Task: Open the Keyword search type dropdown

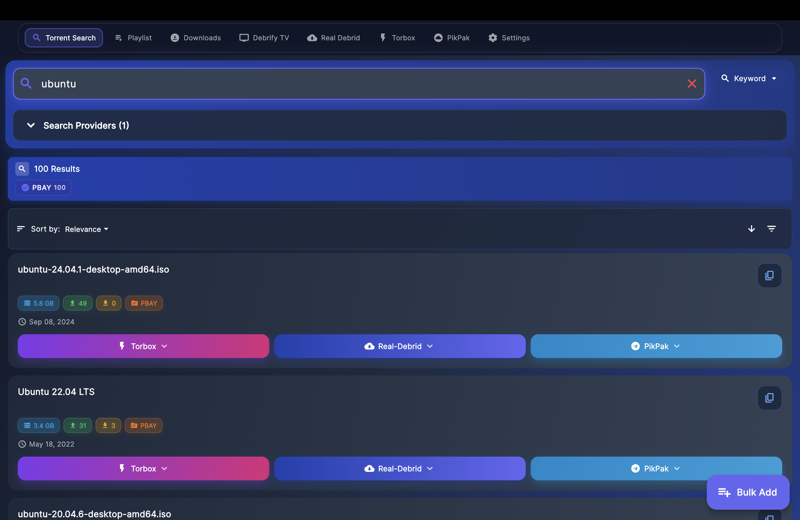Action: click(749, 79)
